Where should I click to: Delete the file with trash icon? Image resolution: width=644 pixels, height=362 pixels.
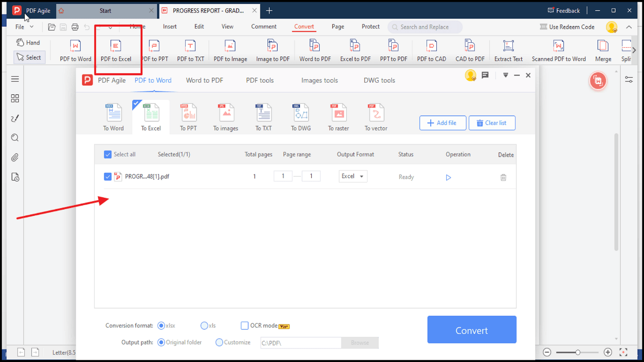503,178
